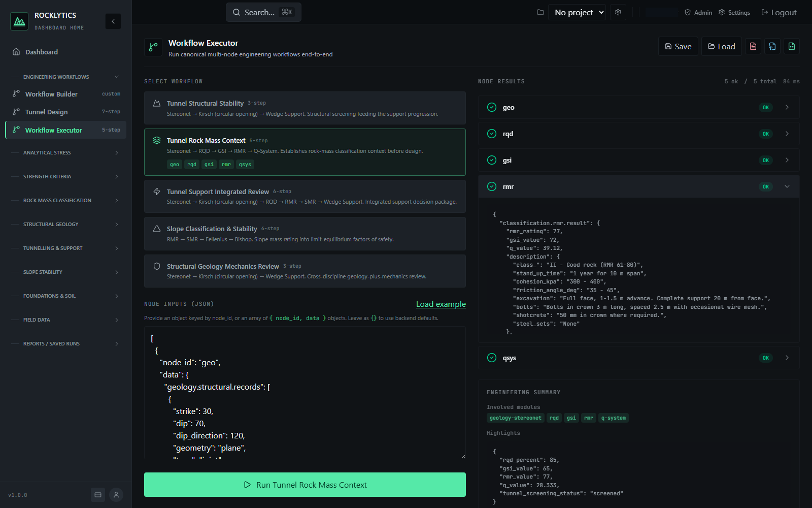This screenshot has width=812, height=508.
Task: Click the red PDF export icon
Action: click(753, 46)
